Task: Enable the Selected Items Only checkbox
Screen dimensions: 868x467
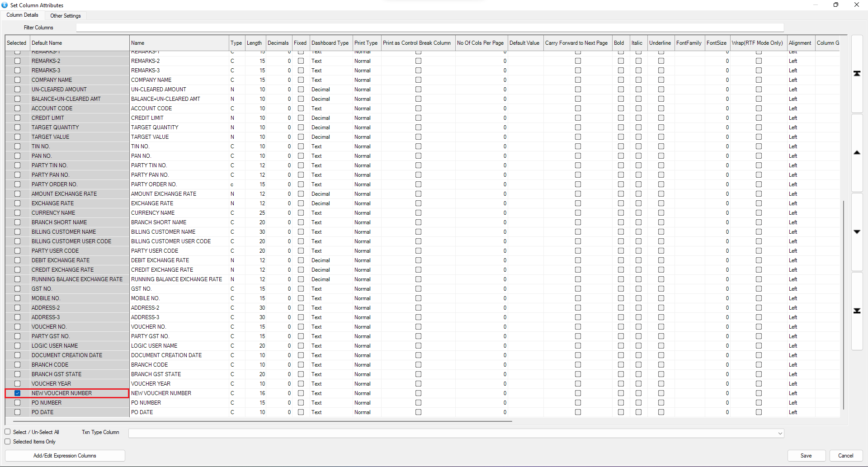Action: click(8, 442)
